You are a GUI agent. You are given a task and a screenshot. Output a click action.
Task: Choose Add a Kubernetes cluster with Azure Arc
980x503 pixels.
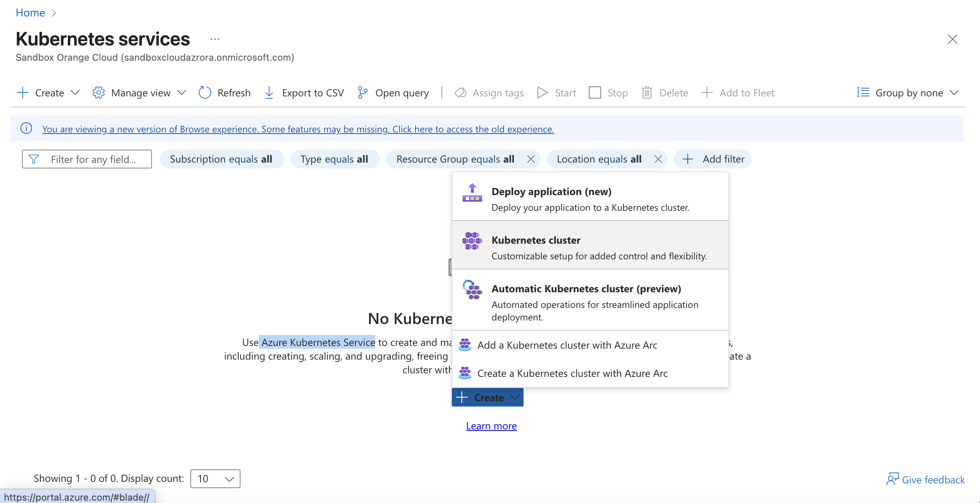point(567,345)
